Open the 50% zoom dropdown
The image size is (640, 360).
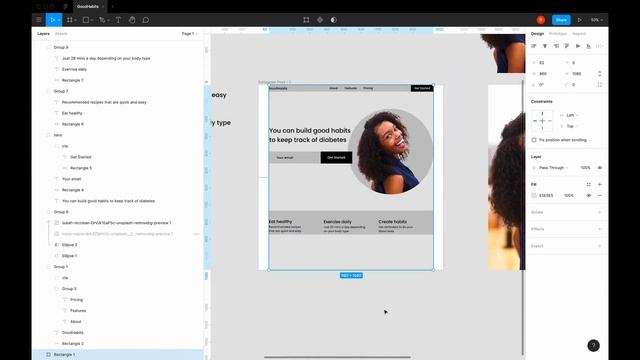[x=597, y=20]
